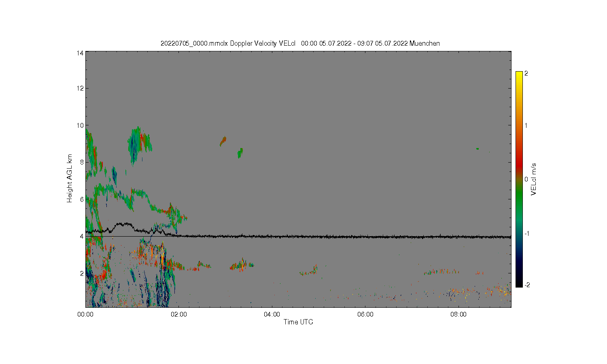Click the height tick label '12'
The height and width of the screenshot is (364, 607).
pos(80,88)
